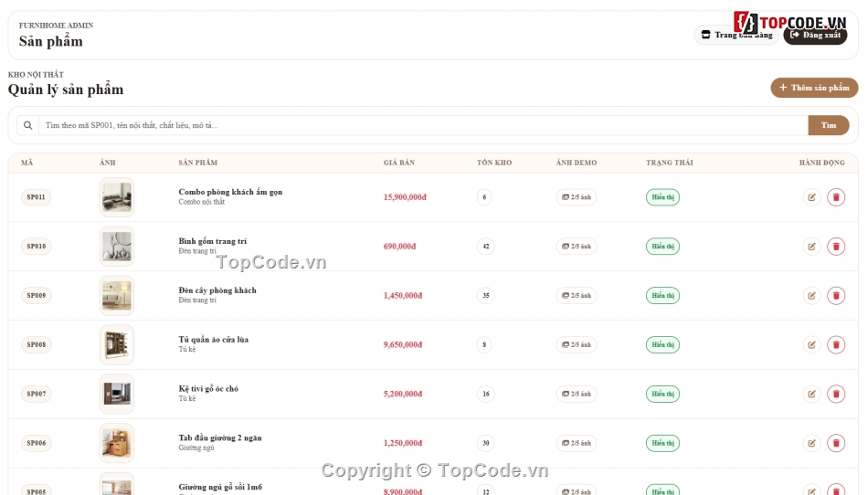Click Thêm sản phẩm button
Screen dimensions: 868x495
[814, 88]
